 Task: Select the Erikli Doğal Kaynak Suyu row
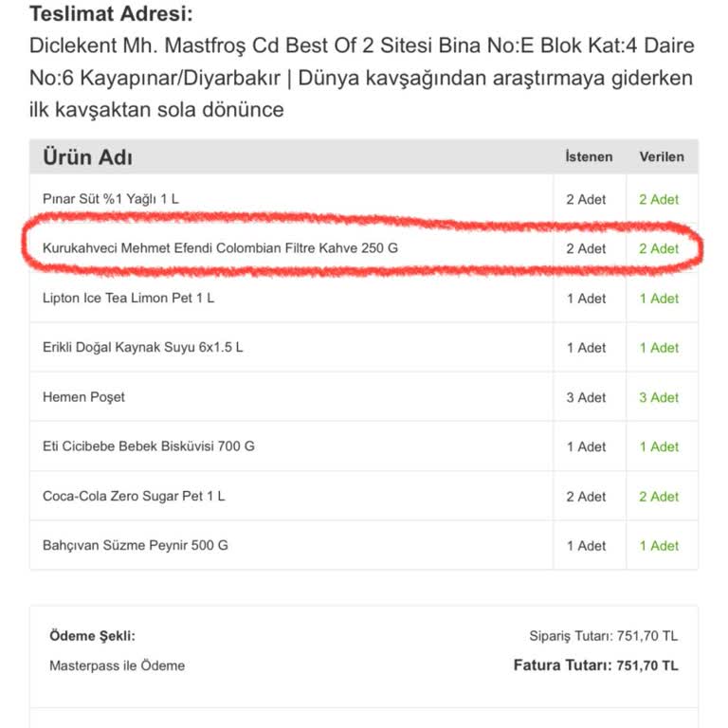[x=364, y=347]
